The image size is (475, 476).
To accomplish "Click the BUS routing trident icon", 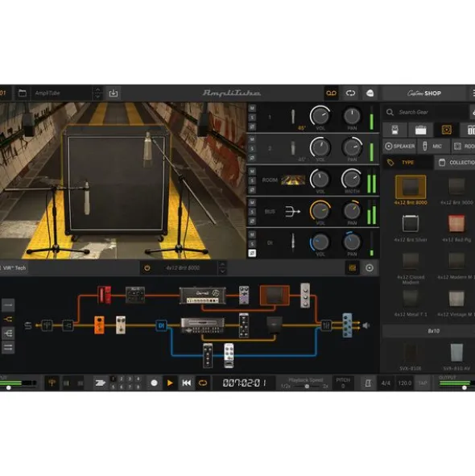I will click(x=292, y=211).
